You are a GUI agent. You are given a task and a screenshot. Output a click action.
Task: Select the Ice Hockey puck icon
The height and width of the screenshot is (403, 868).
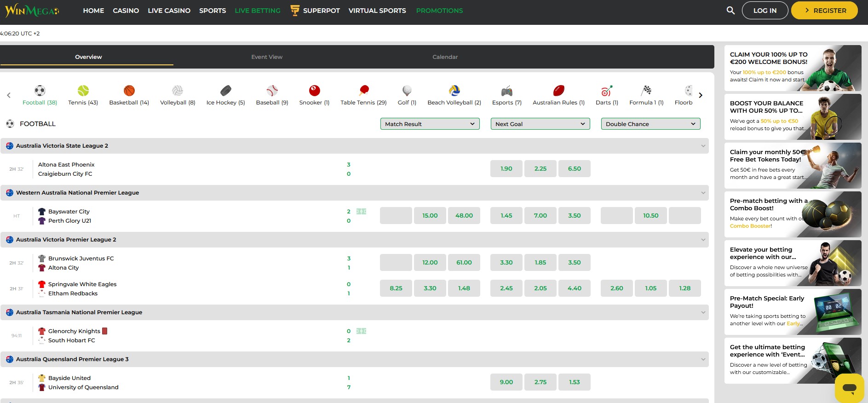tap(226, 90)
